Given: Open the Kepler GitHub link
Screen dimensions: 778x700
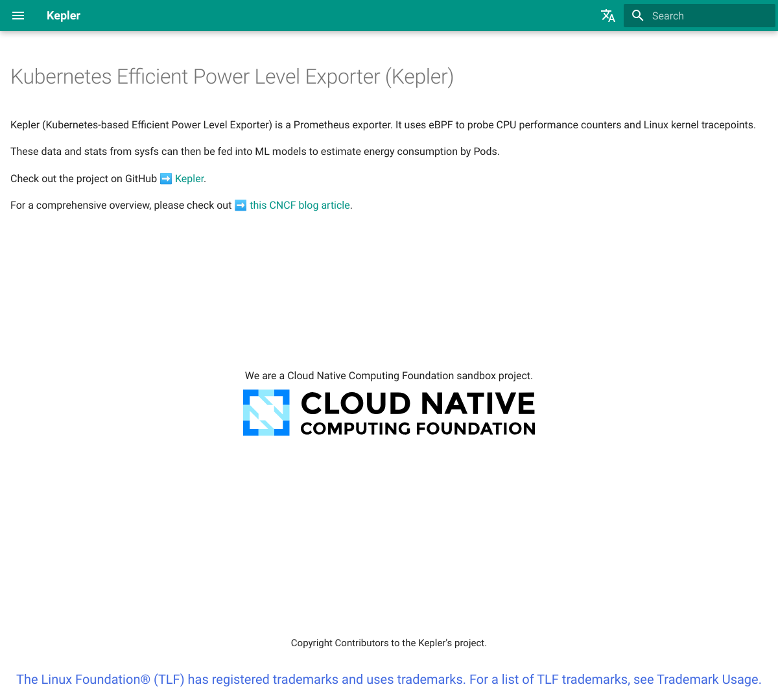Looking at the screenshot, I should [x=189, y=178].
